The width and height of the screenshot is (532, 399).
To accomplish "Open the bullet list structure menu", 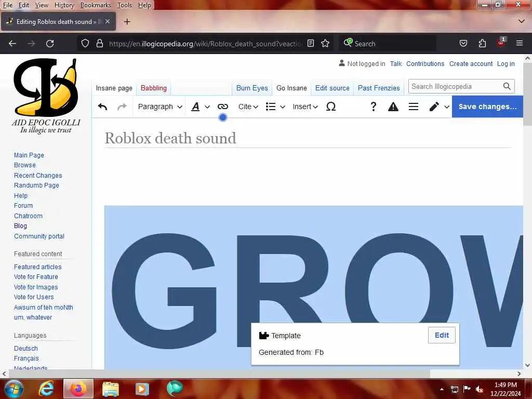I will point(275,107).
